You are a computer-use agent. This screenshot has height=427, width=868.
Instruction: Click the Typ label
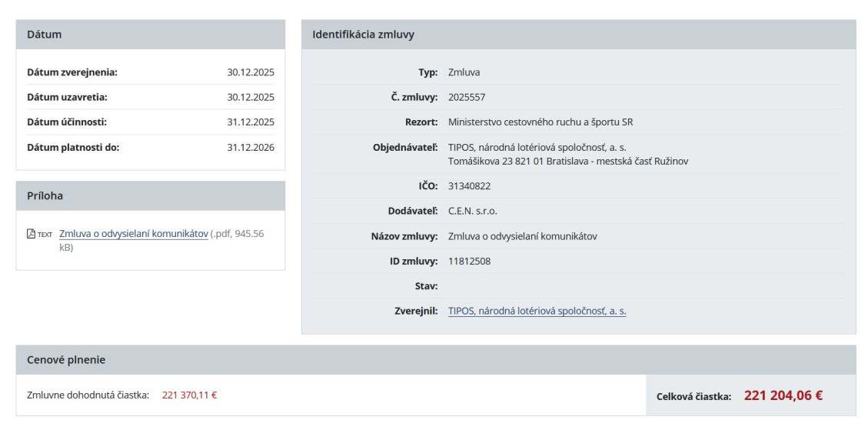[x=428, y=72]
